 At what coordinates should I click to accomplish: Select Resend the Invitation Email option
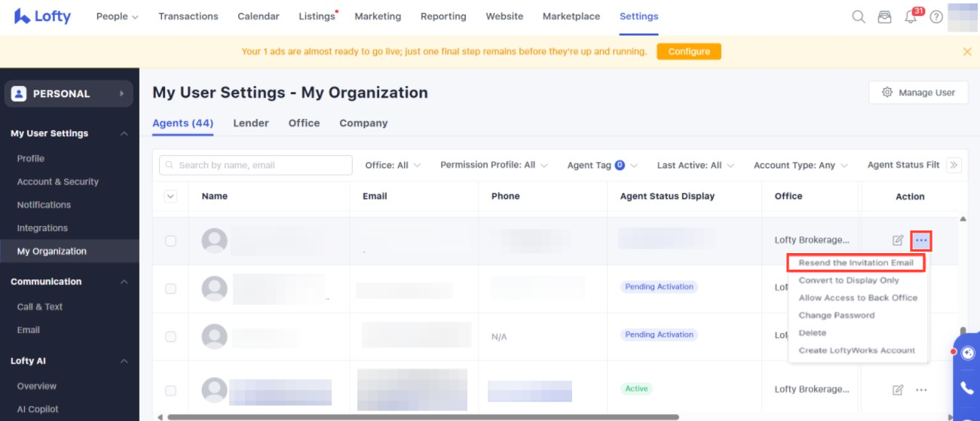[856, 263]
